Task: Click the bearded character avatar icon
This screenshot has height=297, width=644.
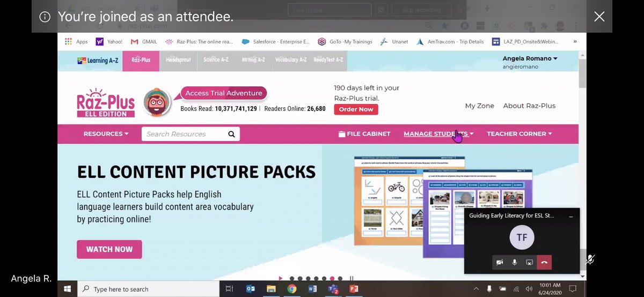Action: 157,102
